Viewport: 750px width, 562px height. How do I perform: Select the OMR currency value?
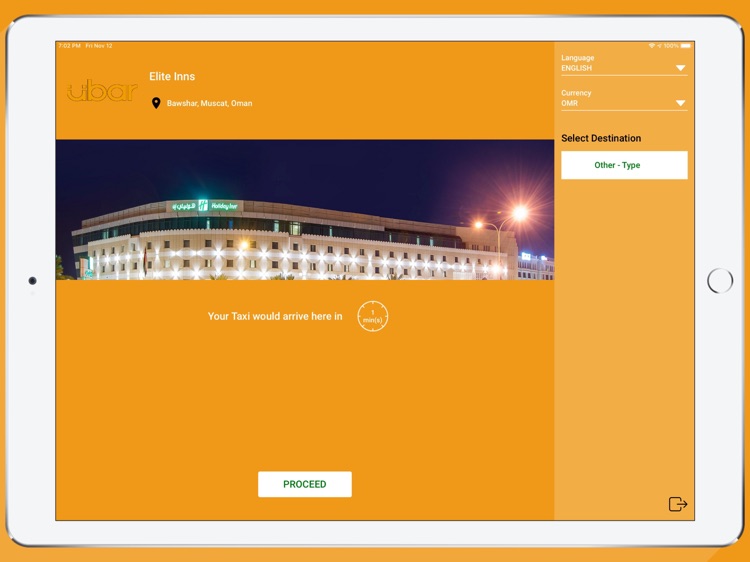tap(569, 103)
